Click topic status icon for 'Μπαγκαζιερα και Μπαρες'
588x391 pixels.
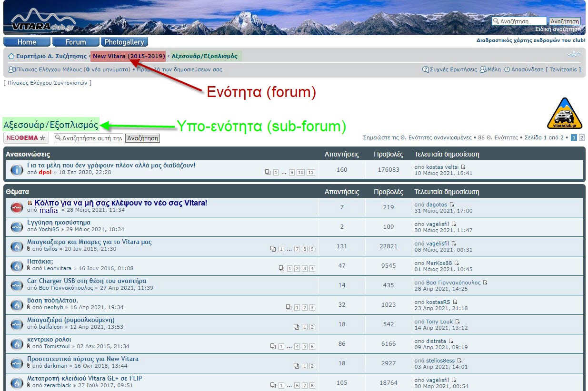click(x=17, y=246)
